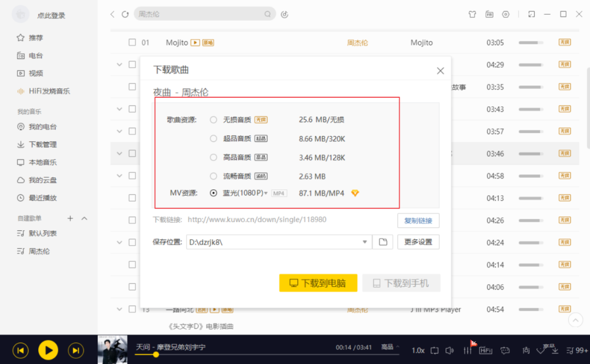
Task: Open the 高品 quality selector in player bar
Action: 390,347
